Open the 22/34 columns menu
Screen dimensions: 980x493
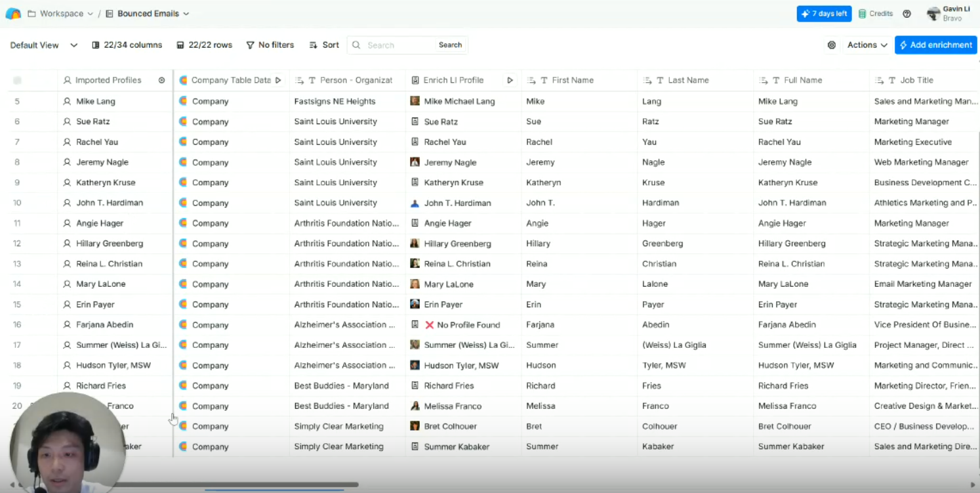click(127, 45)
